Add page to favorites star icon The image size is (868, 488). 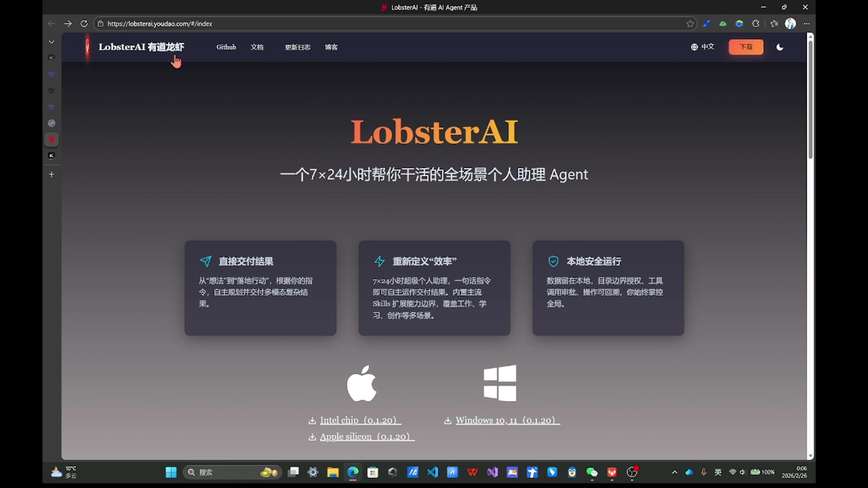tap(690, 23)
